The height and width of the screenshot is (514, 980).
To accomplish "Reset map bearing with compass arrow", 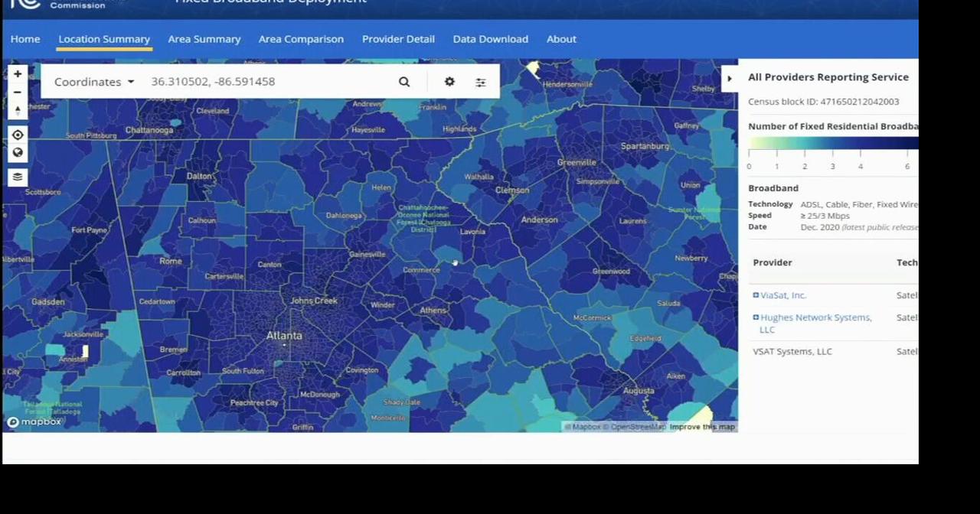I will tap(18, 111).
